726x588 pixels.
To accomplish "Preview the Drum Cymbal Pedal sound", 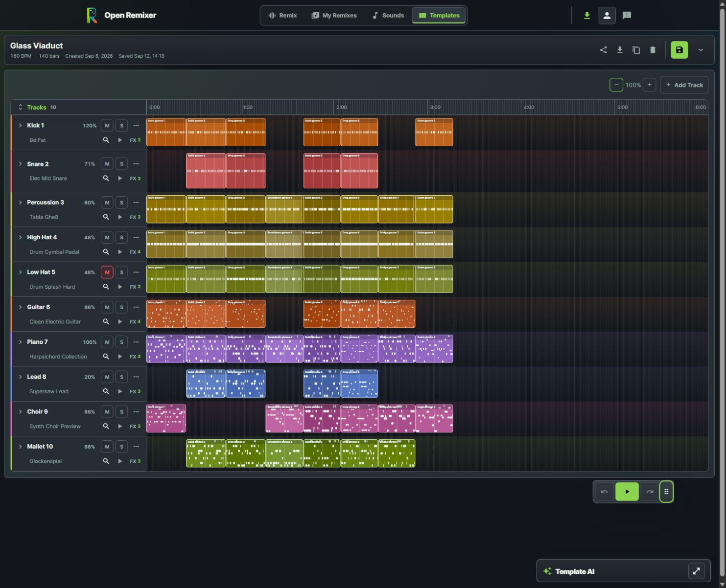I will click(120, 252).
